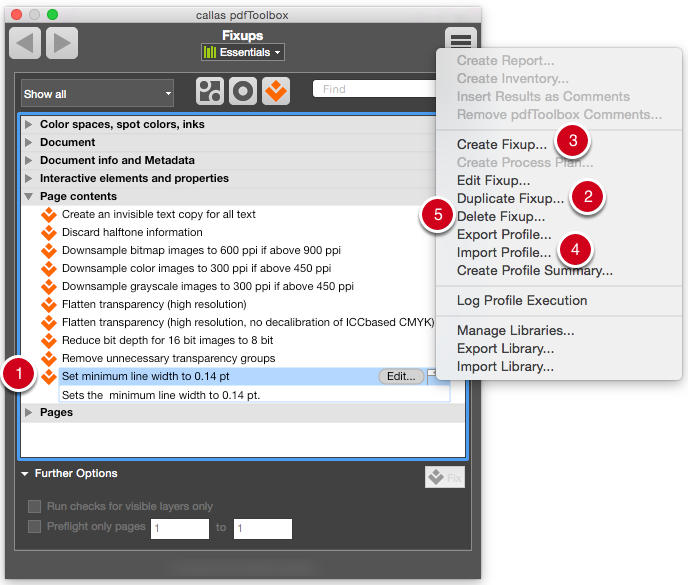Click the flag icon next to Edit button
The height and width of the screenshot is (585, 688).
(x=432, y=376)
